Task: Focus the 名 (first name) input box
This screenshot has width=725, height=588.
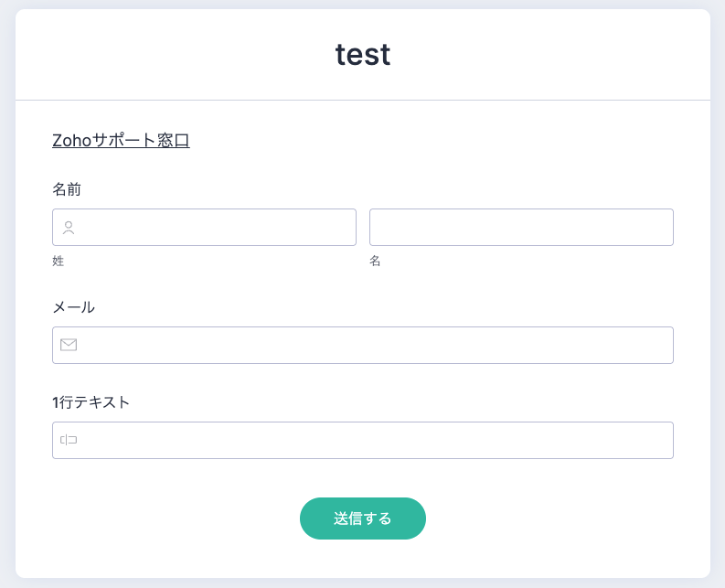Action: pyautogui.click(x=521, y=228)
